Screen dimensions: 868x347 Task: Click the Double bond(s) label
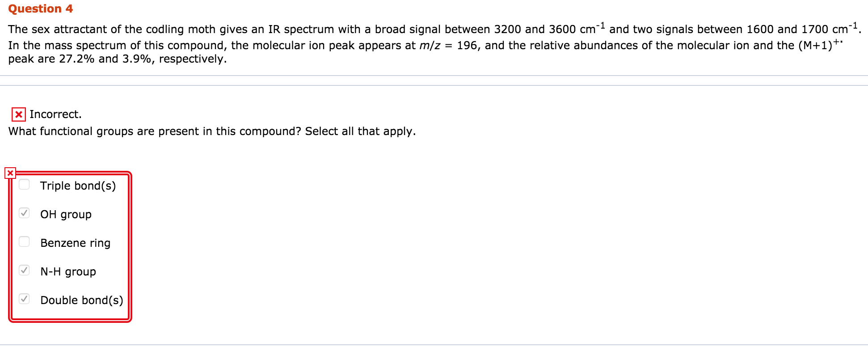82,300
